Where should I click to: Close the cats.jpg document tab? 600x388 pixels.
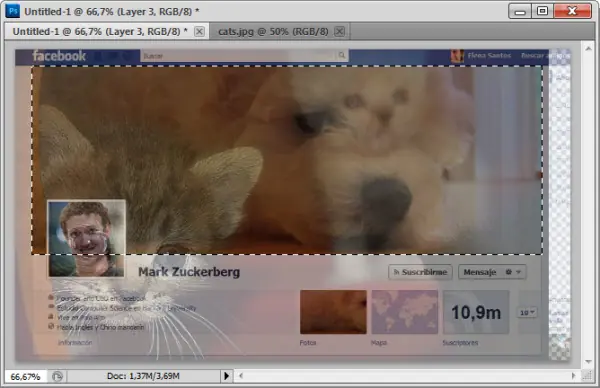[x=339, y=31]
